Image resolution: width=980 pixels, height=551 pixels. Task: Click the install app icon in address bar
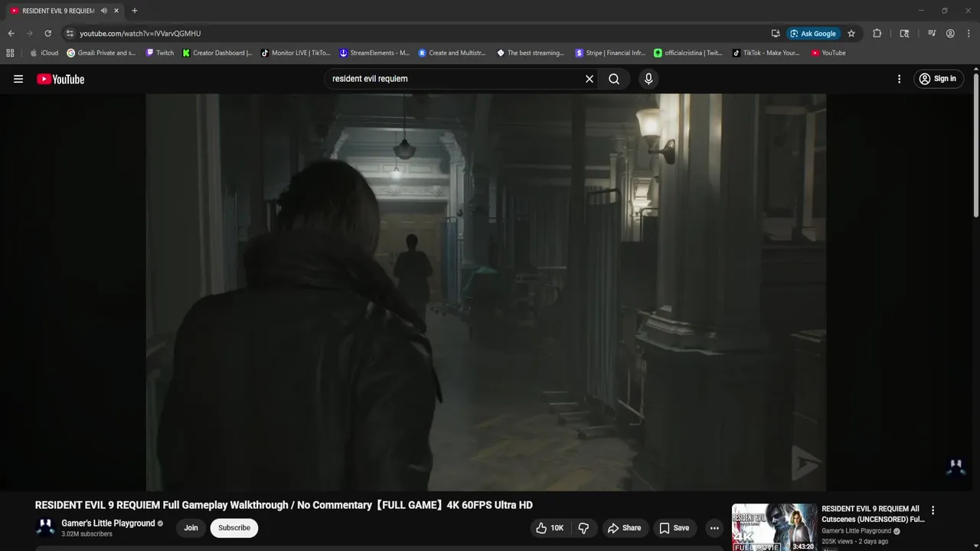click(x=776, y=34)
